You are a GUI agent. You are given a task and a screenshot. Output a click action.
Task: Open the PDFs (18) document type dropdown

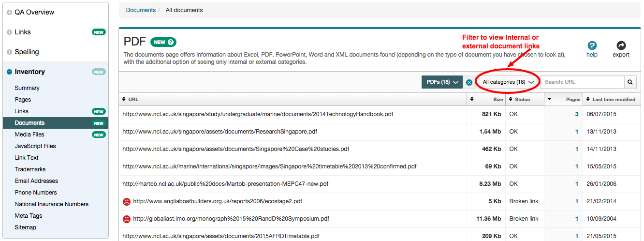442,82
